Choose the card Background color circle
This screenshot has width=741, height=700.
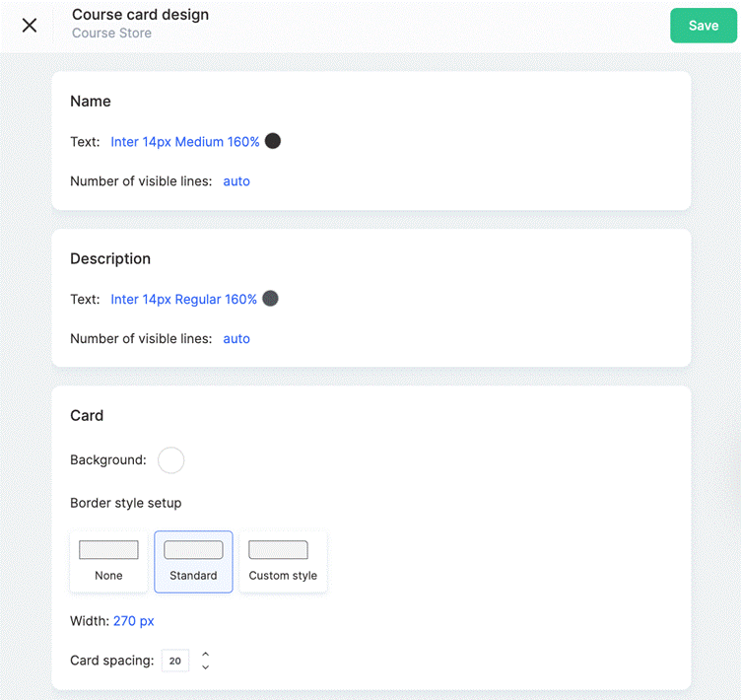[x=170, y=460]
